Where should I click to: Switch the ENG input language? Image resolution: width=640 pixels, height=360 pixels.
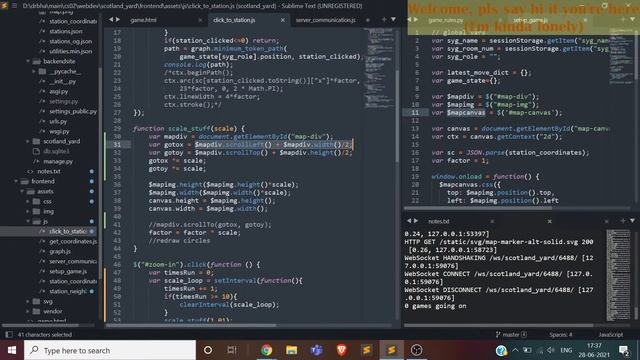click(566, 350)
